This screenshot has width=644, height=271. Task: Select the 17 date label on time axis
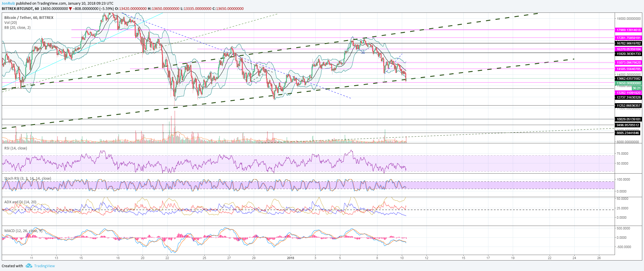click(488, 258)
